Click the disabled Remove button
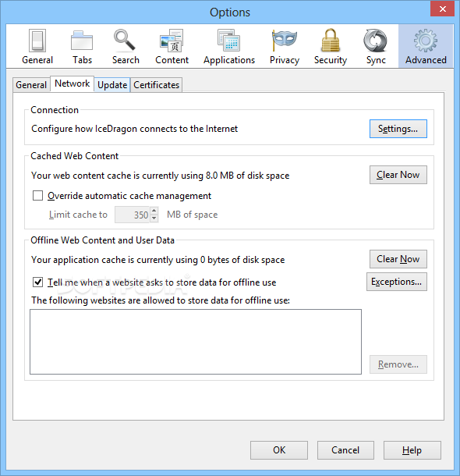 [398, 364]
